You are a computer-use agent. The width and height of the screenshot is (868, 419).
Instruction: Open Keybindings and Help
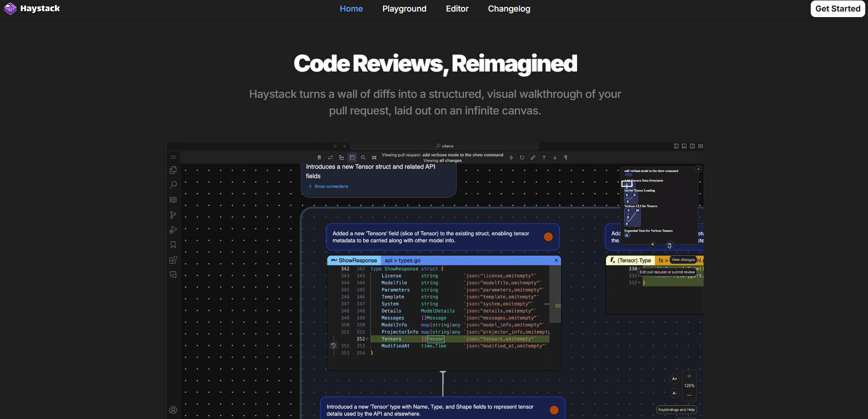click(x=676, y=409)
